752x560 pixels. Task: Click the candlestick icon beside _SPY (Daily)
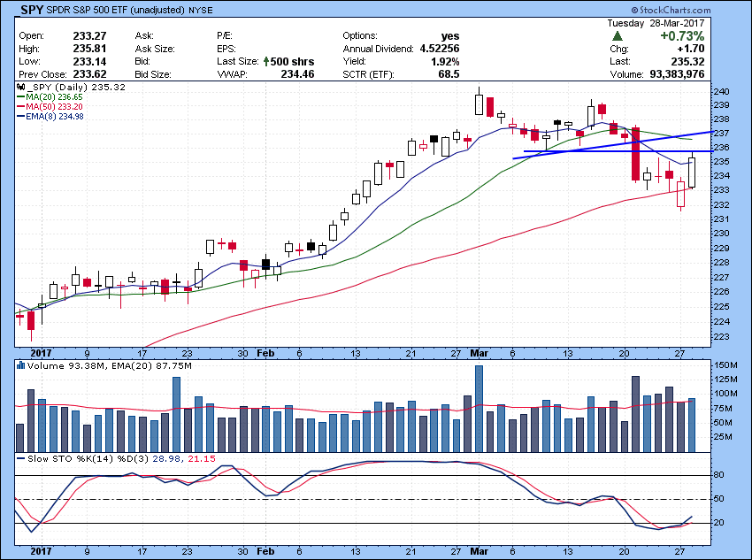pyautogui.click(x=20, y=88)
